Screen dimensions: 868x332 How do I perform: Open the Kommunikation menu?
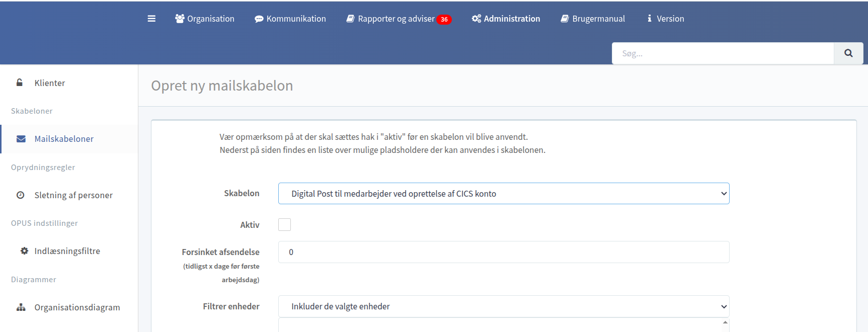click(290, 19)
